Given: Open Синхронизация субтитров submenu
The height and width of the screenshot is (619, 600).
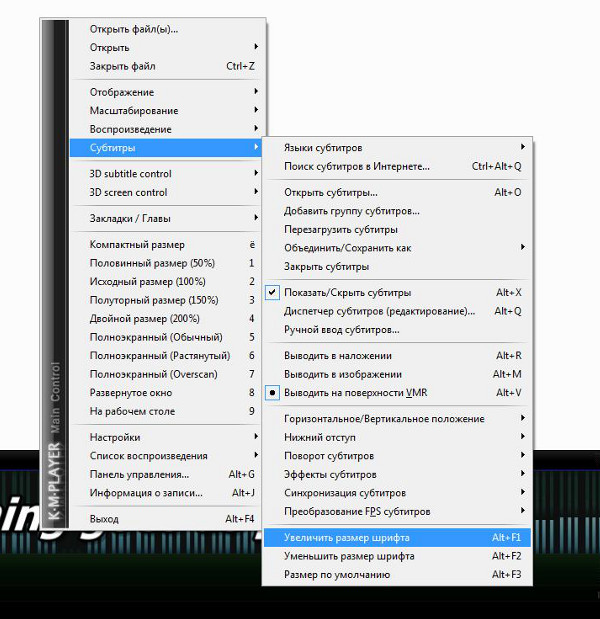Looking at the screenshot, I should 397,493.
